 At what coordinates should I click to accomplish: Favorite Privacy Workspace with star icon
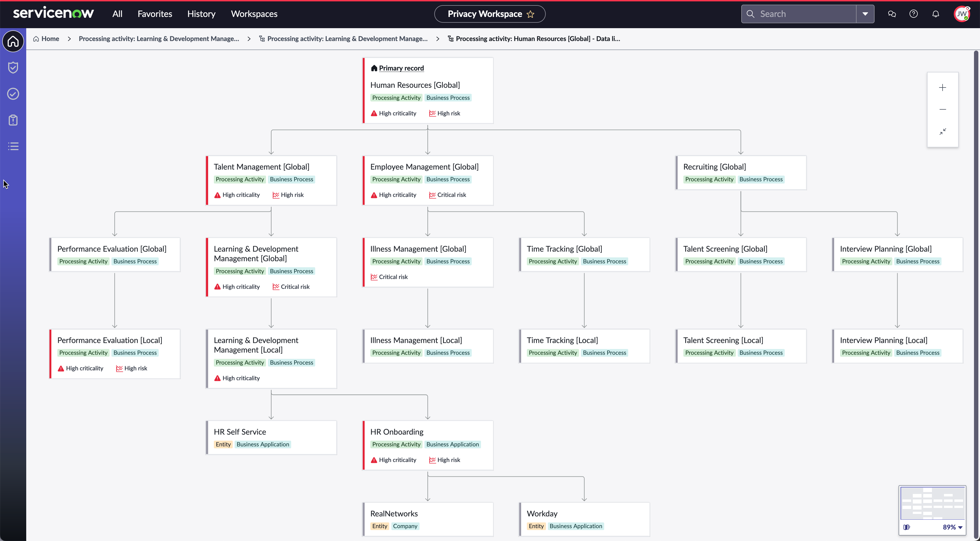[530, 14]
